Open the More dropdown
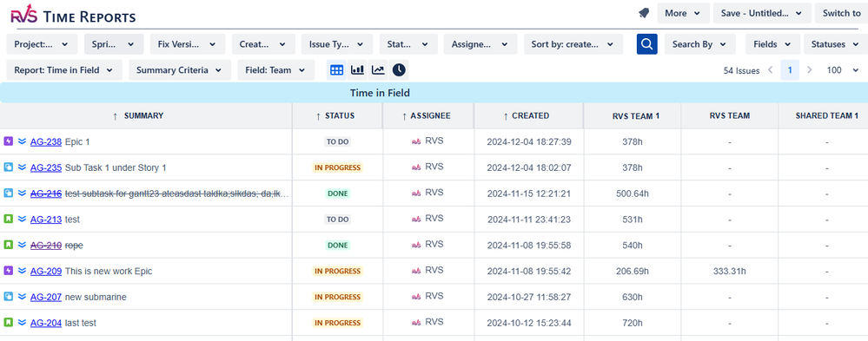Viewport: 868px width, 341px height. coord(683,13)
